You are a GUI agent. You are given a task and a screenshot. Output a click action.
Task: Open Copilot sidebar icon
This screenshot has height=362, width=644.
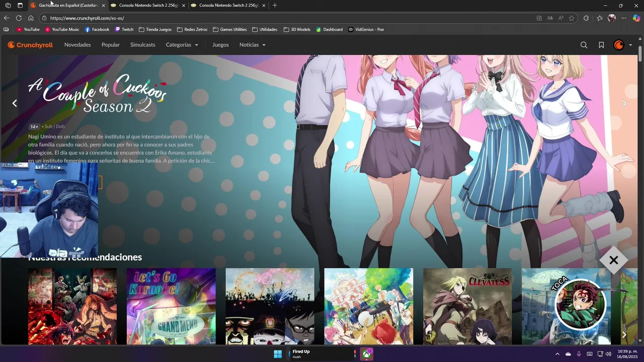coord(636,18)
